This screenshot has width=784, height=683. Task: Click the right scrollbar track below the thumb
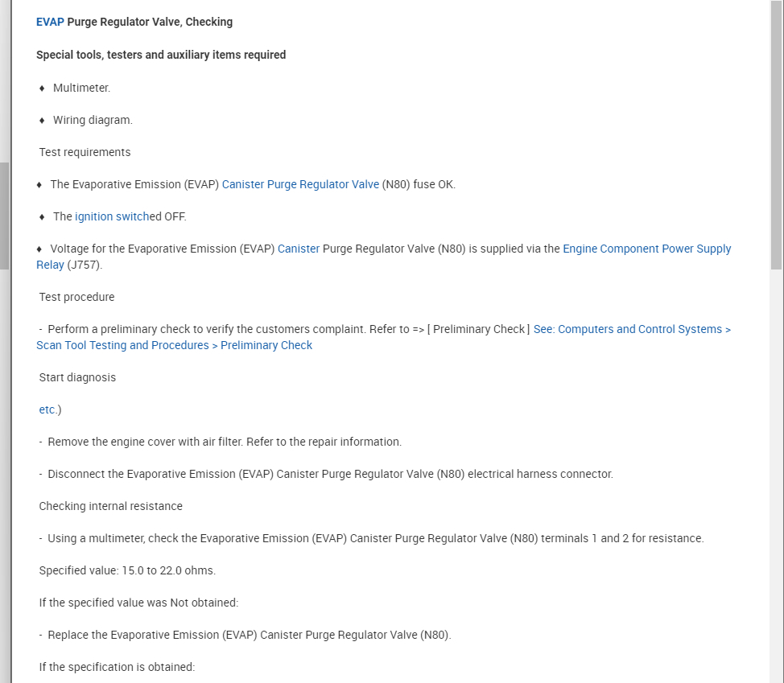pyautogui.click(x=776, y=483)
